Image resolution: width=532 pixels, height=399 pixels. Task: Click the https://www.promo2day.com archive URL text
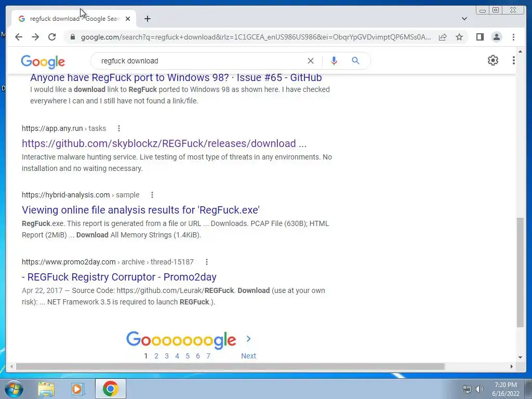click(108, 262)
